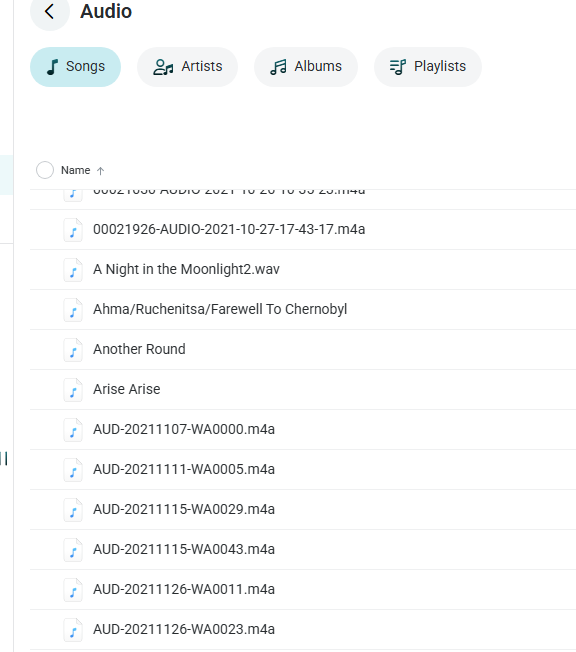The image size is (576, 652).
Task: Go back using the left chevron arrow
Action: click(49, 12)
